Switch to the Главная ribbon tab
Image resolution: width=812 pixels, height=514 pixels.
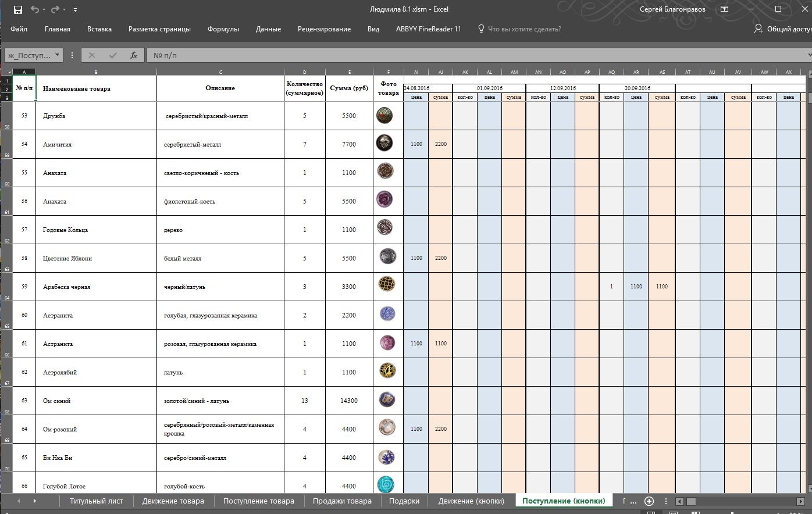pyautogui.click(x=57, y=29)
